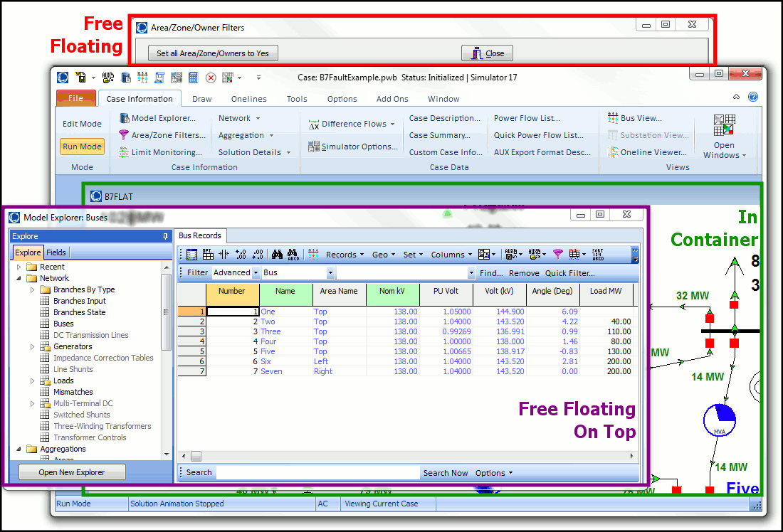Open Model Explorer from the ribbon
The image size is (783, 532).
coord(157,118)
